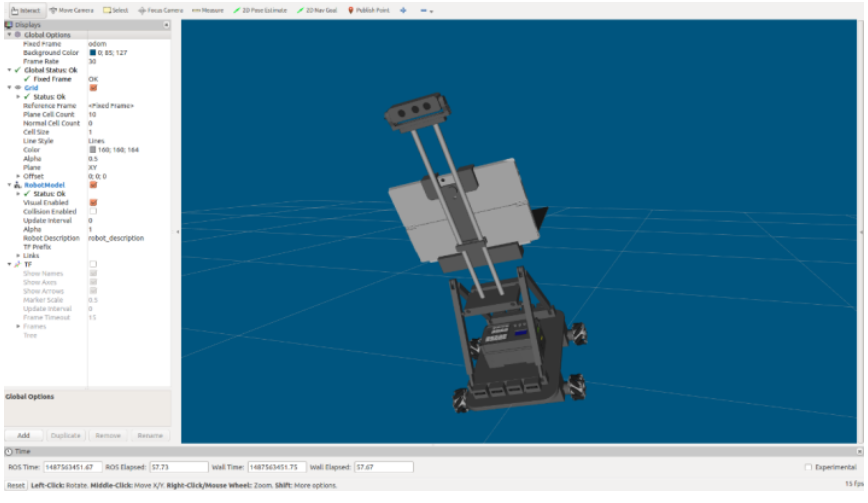Open Background Color swatch 0; 85; 127
868x503 pixels.
point(93,53)
